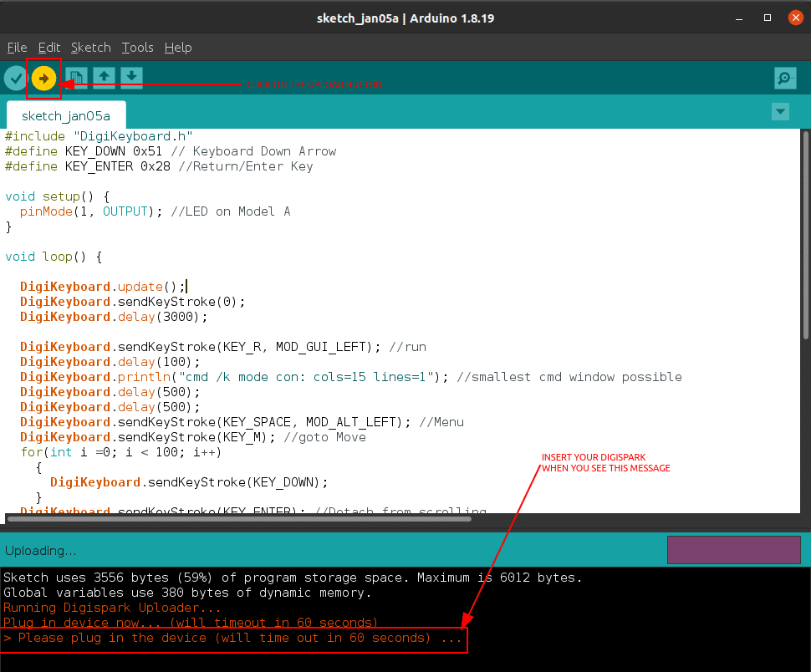Click the 'Global variables use 380 bytes' console line

click(x=187, y=593)
